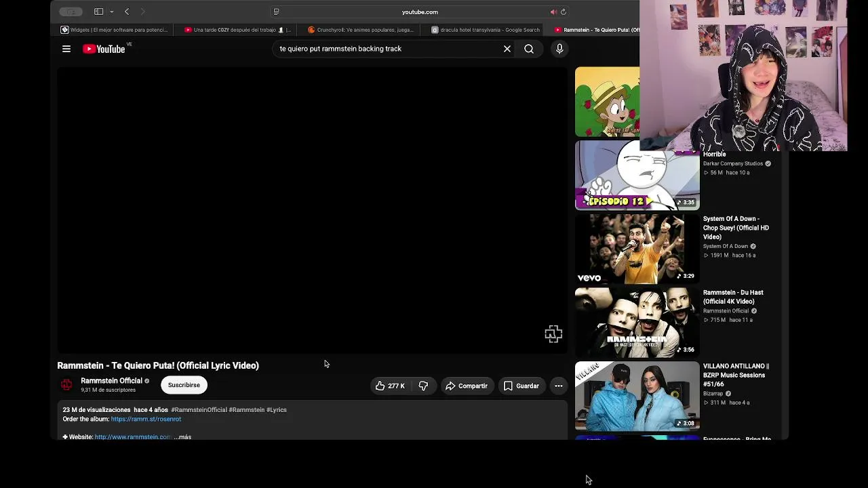Dislike the video with thumbs down
The width and height of the screenshot is (868, 488).
pos(423,386)
